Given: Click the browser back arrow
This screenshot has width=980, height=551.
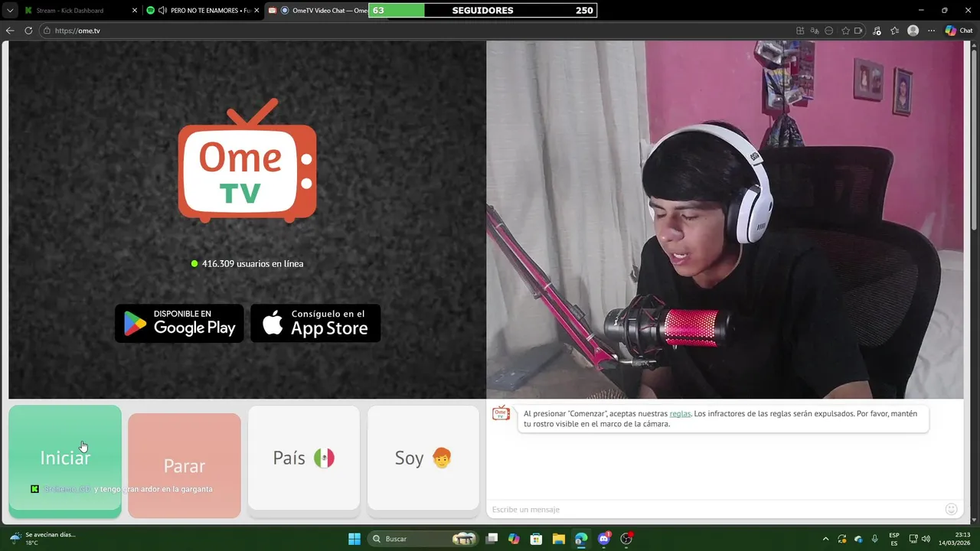Looking at the screenshot, I should click(x=10, y=31).
